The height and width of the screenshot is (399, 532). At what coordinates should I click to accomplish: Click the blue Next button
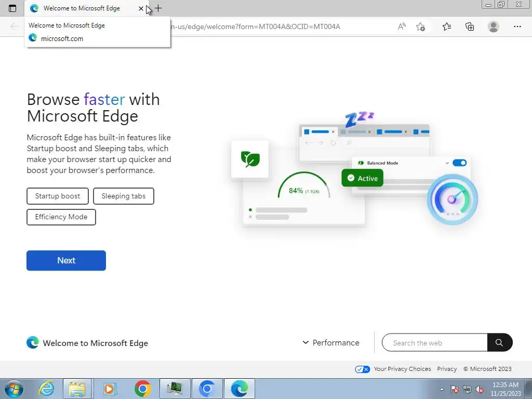coord(66,261)
